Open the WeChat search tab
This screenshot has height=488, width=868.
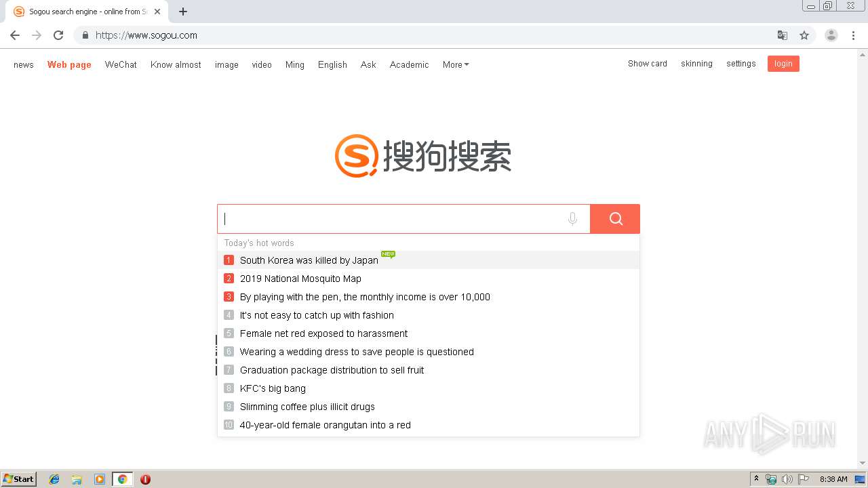(121, 64)
